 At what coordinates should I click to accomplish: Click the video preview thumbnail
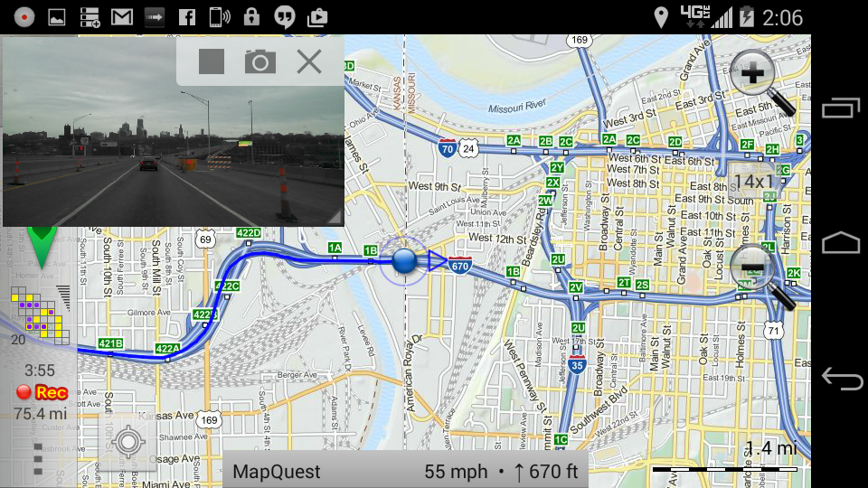(173, 131)
